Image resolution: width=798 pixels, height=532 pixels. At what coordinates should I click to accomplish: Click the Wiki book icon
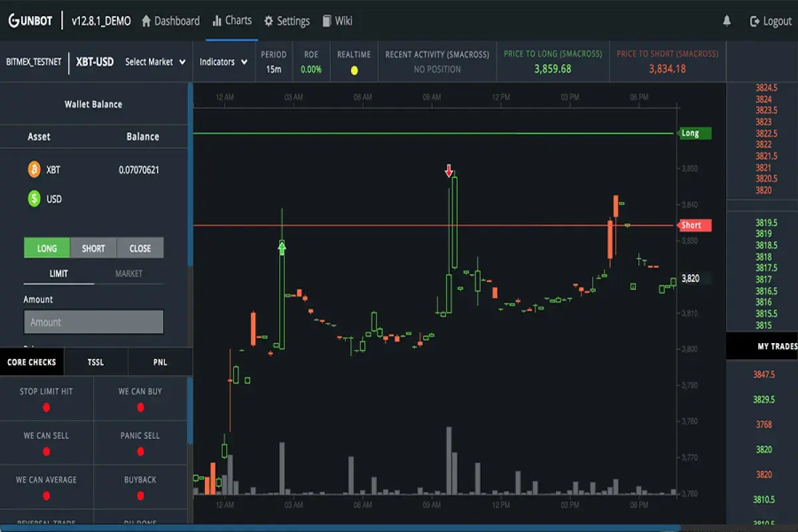tap(325, 21)
